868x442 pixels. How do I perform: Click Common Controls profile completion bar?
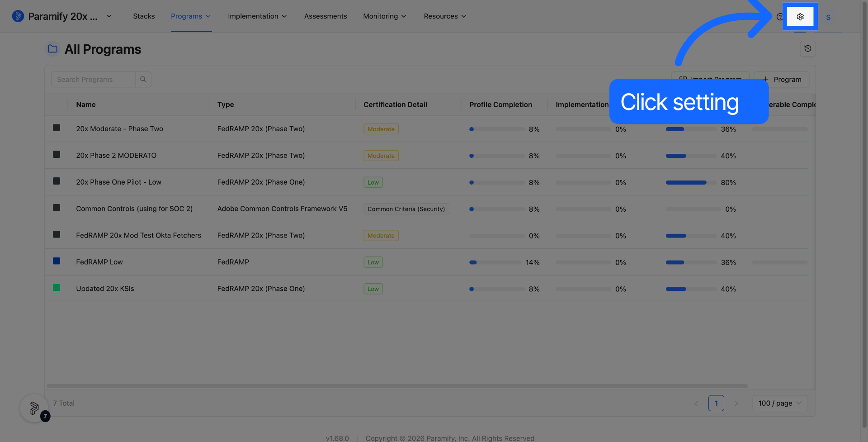[497, 209]
